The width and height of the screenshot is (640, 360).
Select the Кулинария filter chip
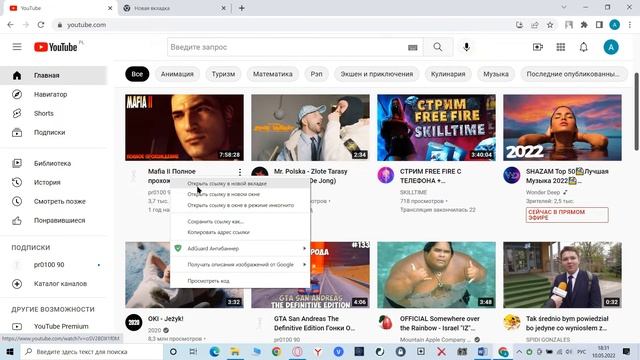click(x=448, y=74)
